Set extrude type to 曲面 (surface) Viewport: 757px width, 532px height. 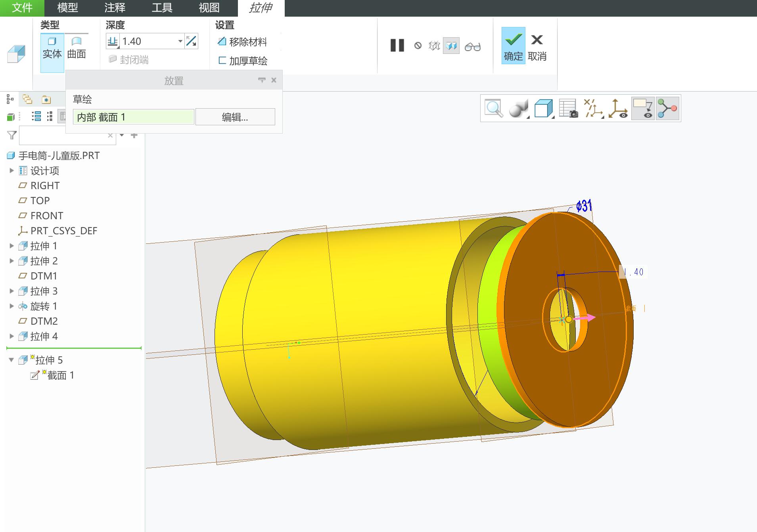[x=77, y=48]
